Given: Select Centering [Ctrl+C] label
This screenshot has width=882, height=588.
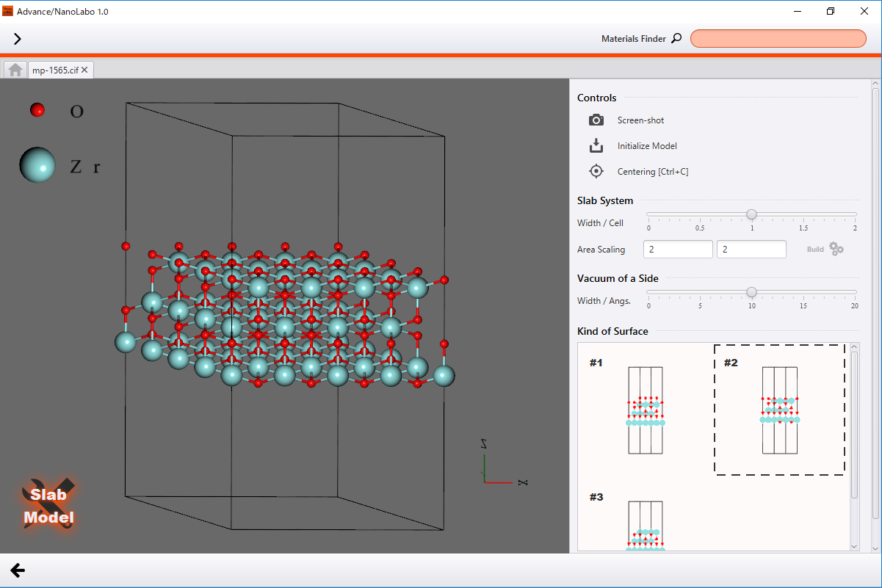Looking at the screenshot, I should point(653,172).
